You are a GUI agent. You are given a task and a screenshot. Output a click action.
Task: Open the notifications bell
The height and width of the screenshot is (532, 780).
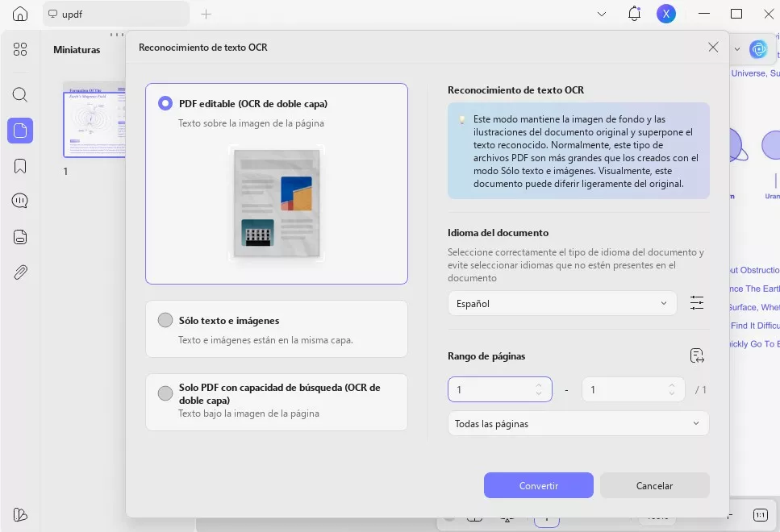pyautogui.click(x=634, y=14)
